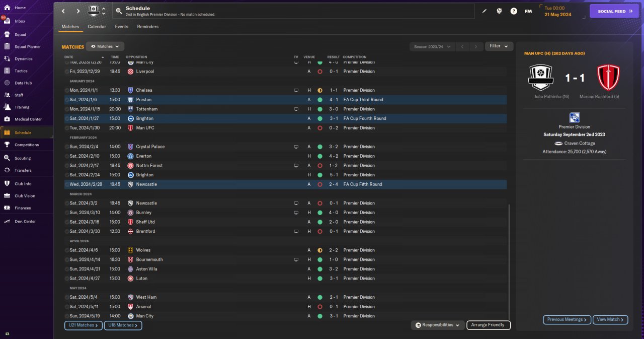
Task: Switch to the Reminders tab
Action: point(147,27)
